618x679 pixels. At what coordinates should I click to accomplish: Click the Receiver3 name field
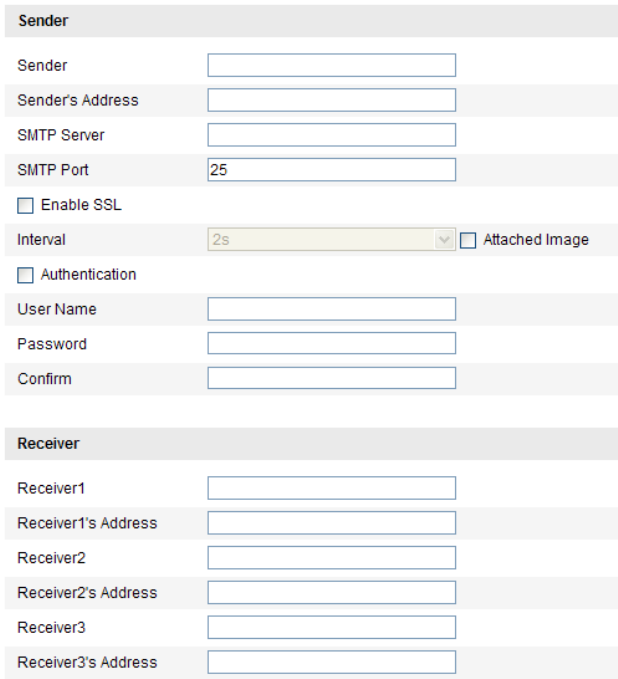click(331, 627)
